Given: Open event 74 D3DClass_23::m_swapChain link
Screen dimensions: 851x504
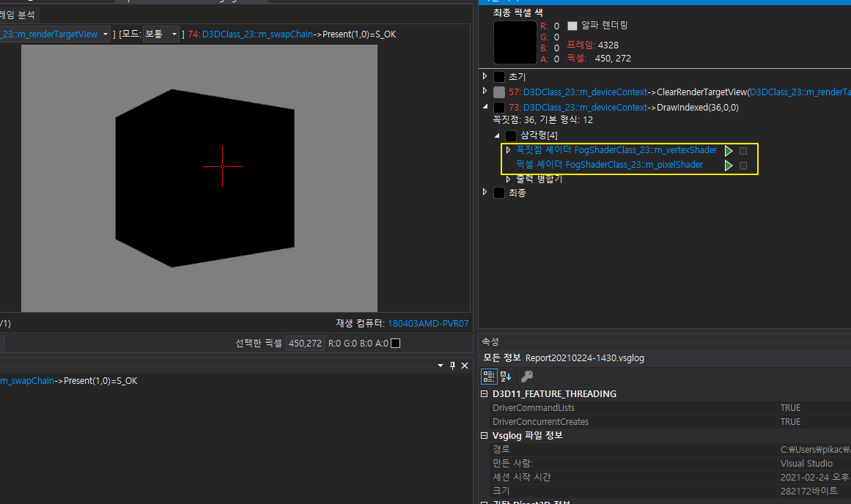Looking at the screenshot, I should (257, 34).
